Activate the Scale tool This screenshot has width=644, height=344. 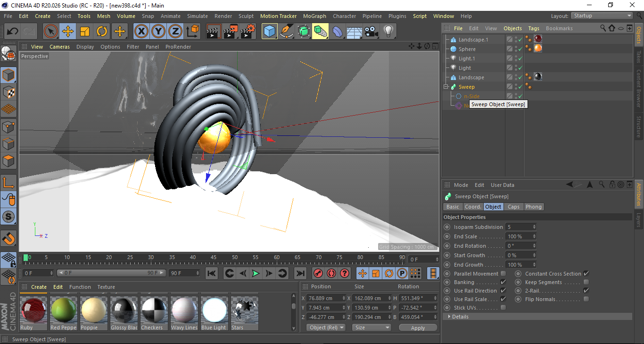tap(85, 32)
